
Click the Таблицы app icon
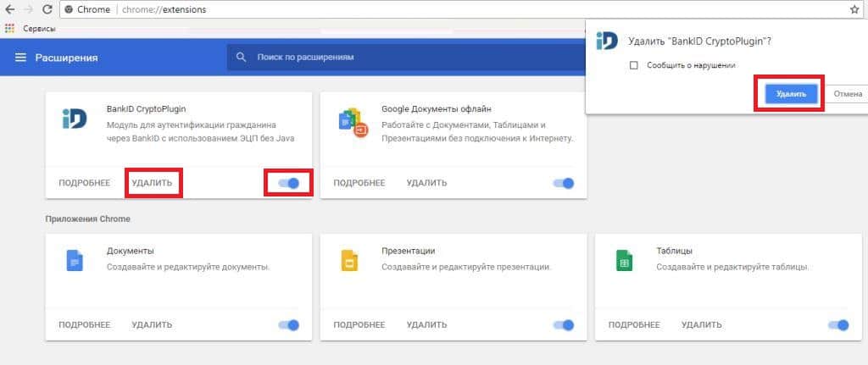click(624, 261)
